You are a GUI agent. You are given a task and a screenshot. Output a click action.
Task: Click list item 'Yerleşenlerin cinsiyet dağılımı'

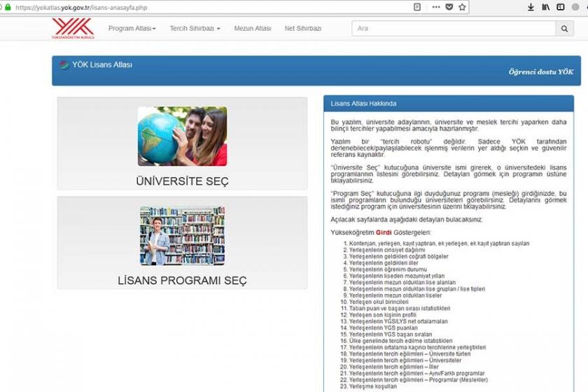pos(387,250)
